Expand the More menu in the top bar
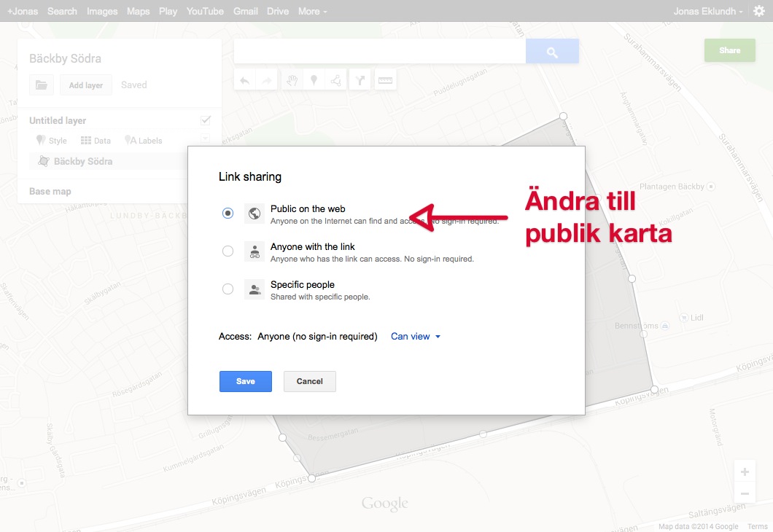Image resolution: width=773 pixels, height=532 pixels. click(313, 11)
